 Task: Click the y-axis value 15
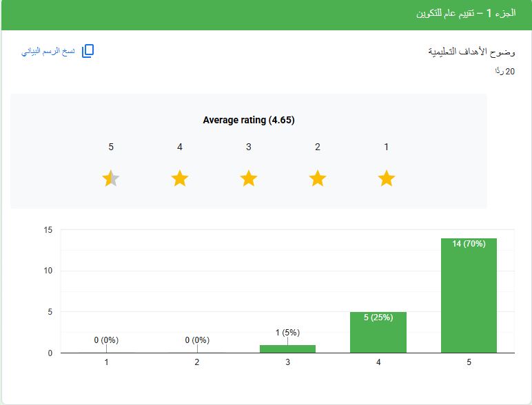coord(48,230)
